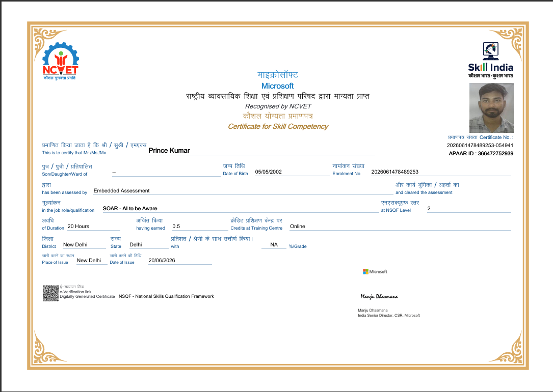Click the e-Verification QR code

click(51, 293)
